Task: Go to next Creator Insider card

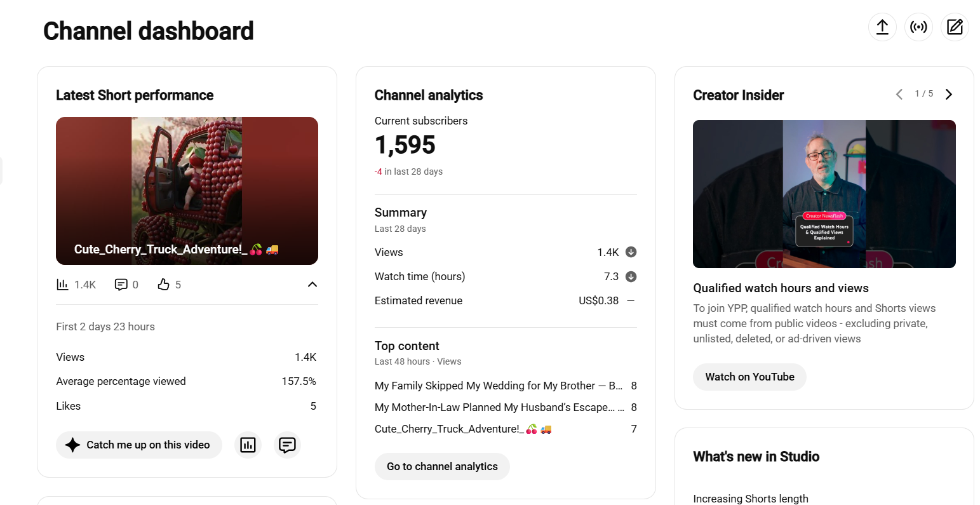Action: point(949,94)
